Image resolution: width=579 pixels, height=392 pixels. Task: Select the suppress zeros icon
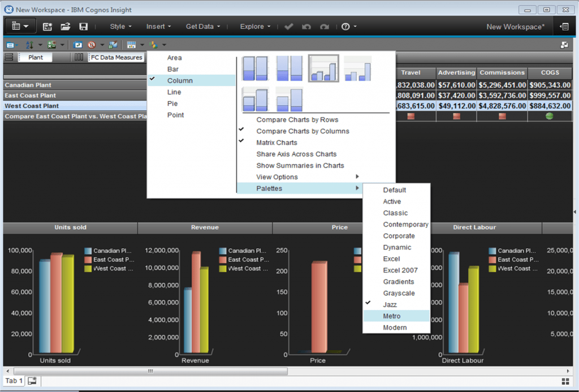pos(92,44)
